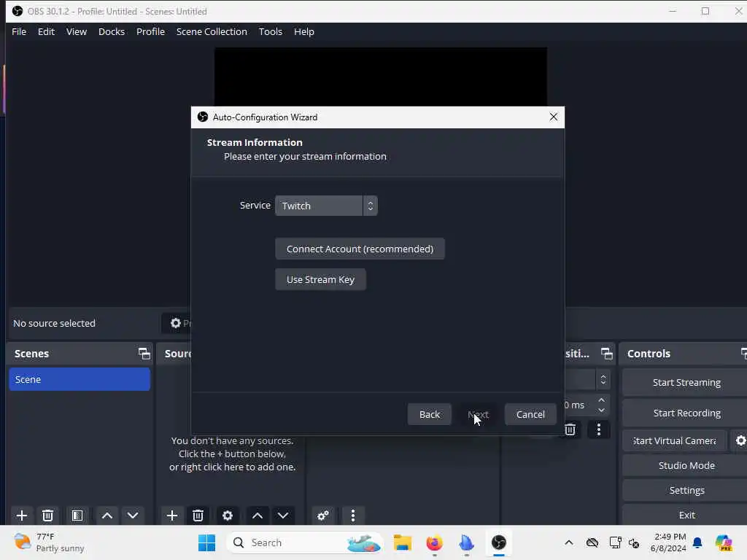Click Start Streaming in Controls

click(686, 382)
